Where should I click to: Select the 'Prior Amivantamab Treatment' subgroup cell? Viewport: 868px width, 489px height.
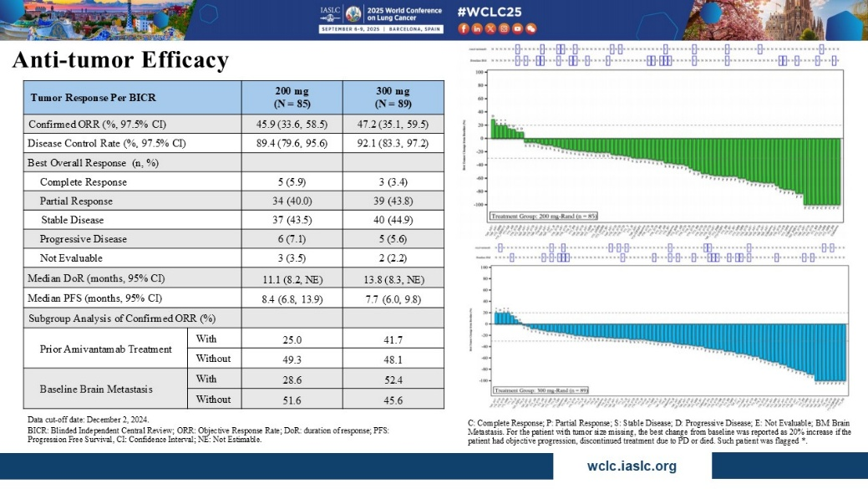[x=104, y=349]
